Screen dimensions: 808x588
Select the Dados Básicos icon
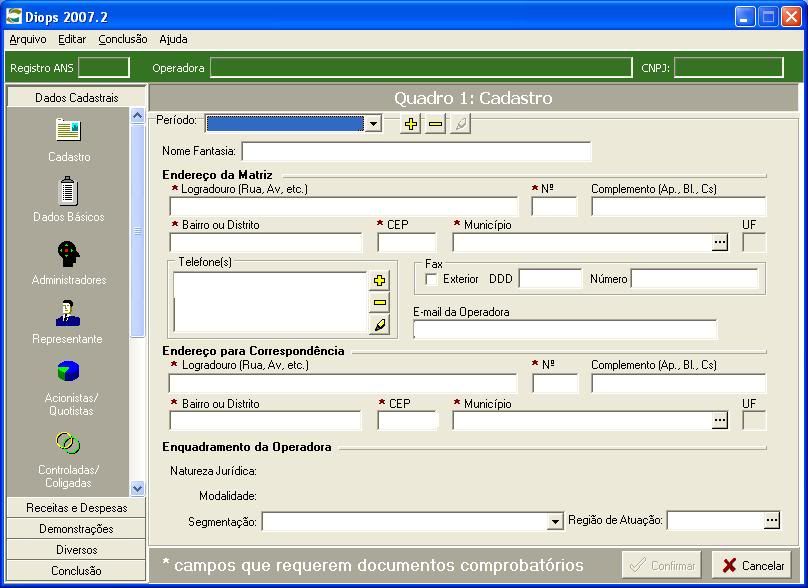click(68, 191)
